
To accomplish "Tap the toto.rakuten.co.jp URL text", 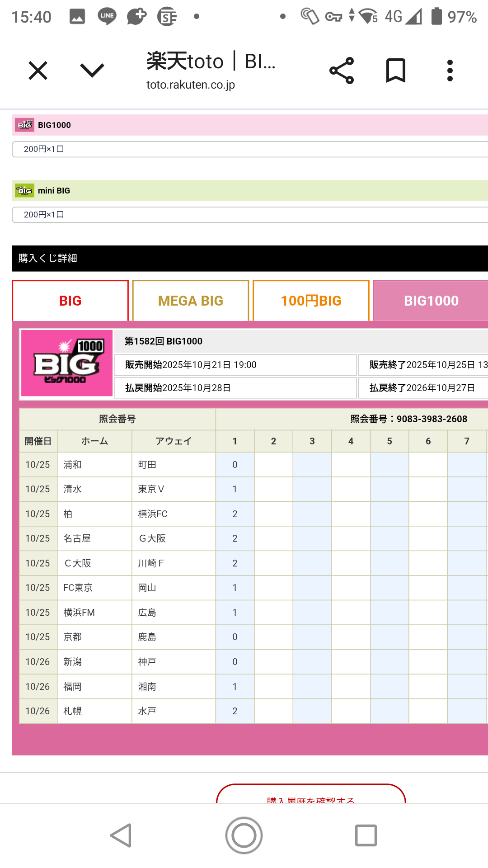I will coord(191,85).
